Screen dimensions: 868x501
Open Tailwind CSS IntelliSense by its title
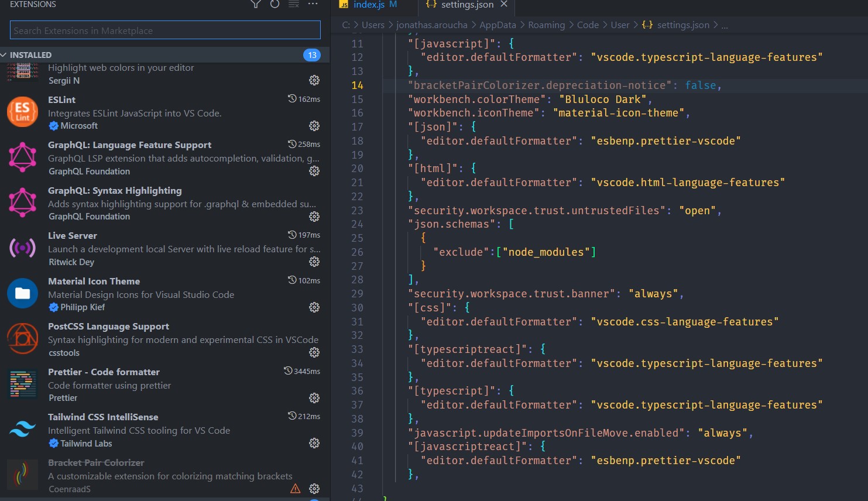point(103,417)
